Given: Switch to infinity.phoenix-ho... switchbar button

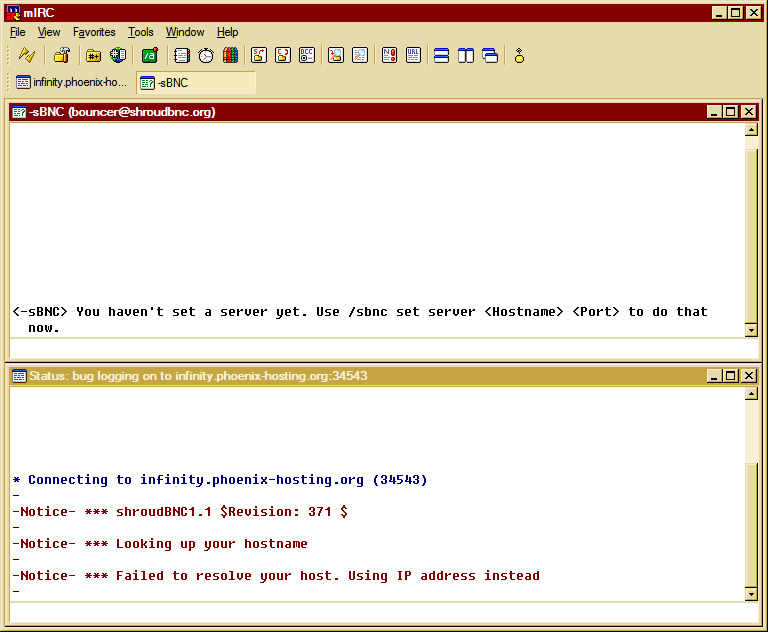Looking at the screenshot, I should [x=72, y=82].
